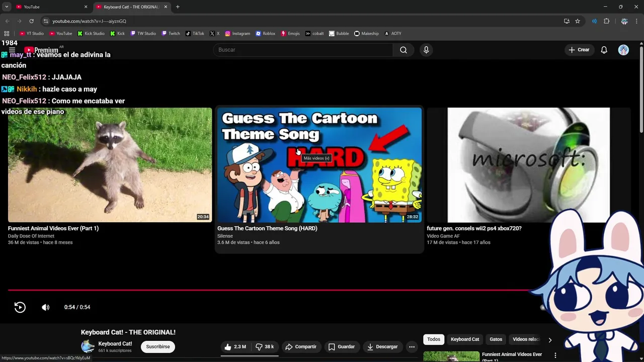Replay the finished video
This screenshot has width=644, height=362.
pos(20,307)
